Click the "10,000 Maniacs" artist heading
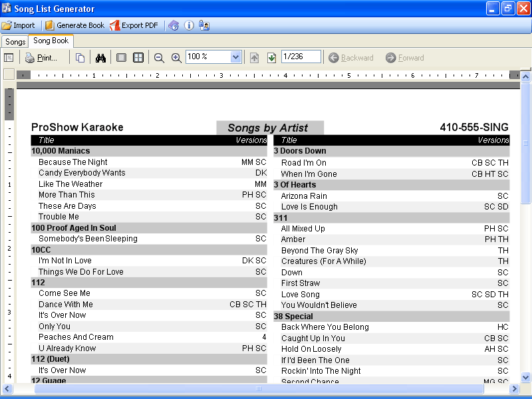This screenshot has height=399, width=532. click(61, 151)
